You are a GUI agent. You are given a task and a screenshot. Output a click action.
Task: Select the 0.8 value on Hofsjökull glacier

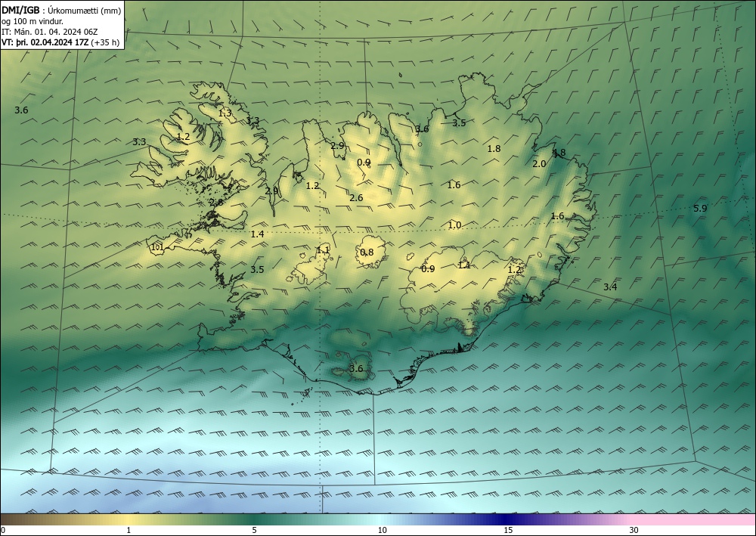tap(367, 252)
